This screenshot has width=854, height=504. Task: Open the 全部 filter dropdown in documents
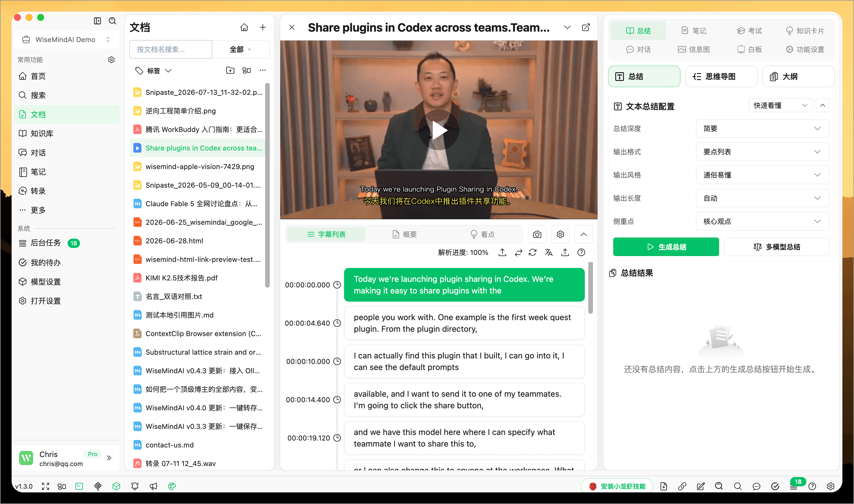(240, 50)
